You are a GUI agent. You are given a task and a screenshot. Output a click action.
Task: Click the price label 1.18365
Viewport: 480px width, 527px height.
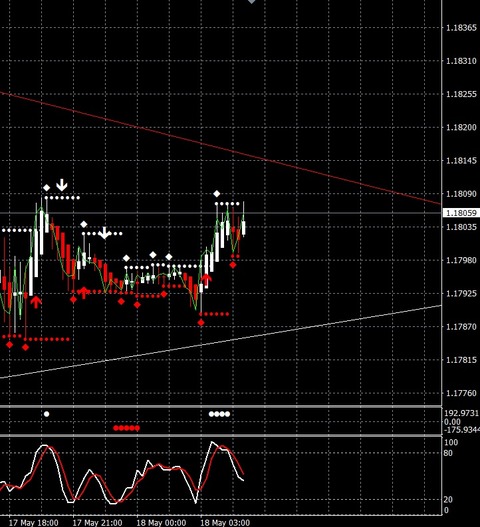[461, 28]
